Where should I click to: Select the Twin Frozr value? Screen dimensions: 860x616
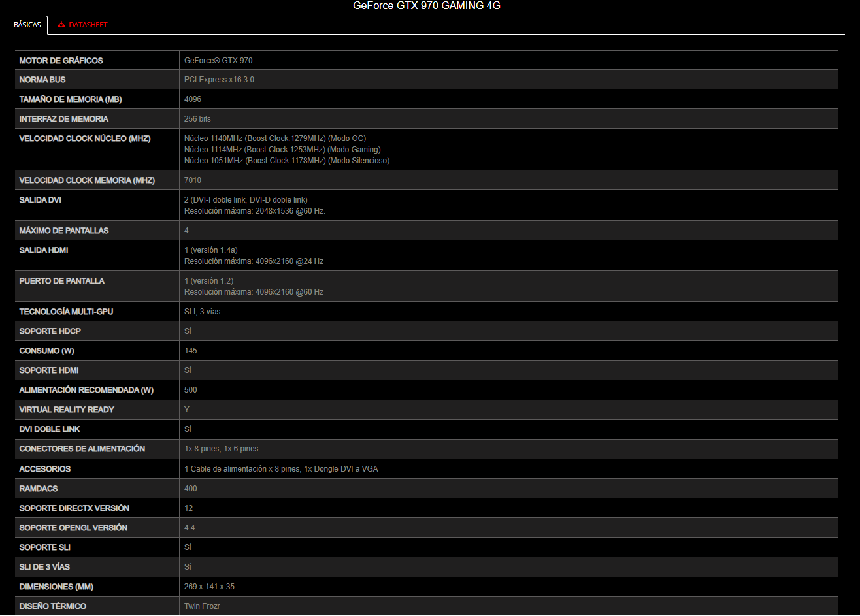pos(202,606)
